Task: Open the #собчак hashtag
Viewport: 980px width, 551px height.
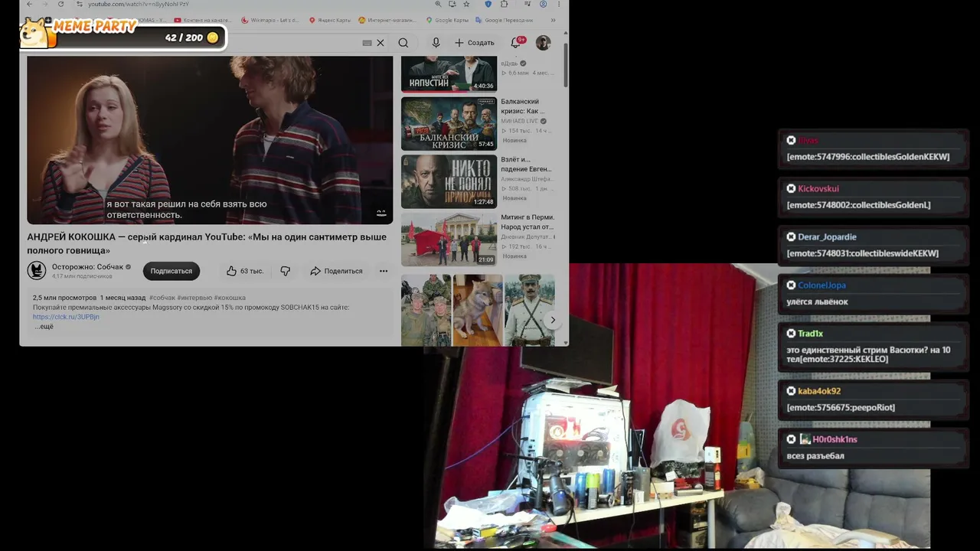Action: tap(162, 298)
